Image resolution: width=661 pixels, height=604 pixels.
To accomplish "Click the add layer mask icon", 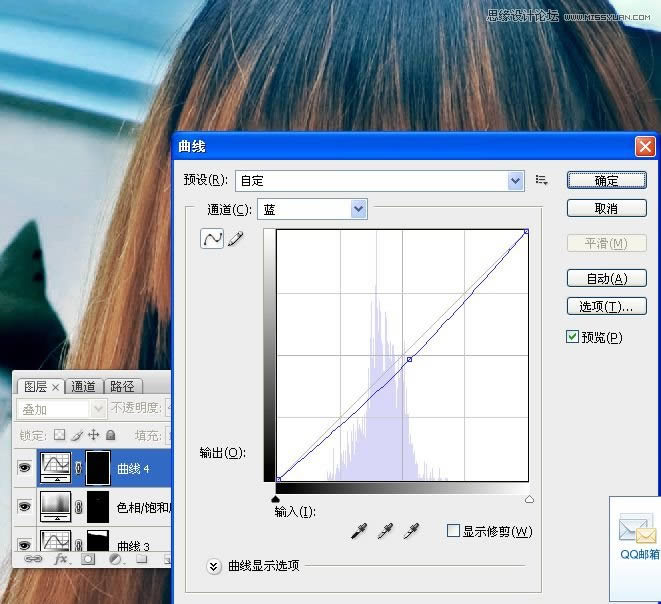I will (x=87, y=560).
